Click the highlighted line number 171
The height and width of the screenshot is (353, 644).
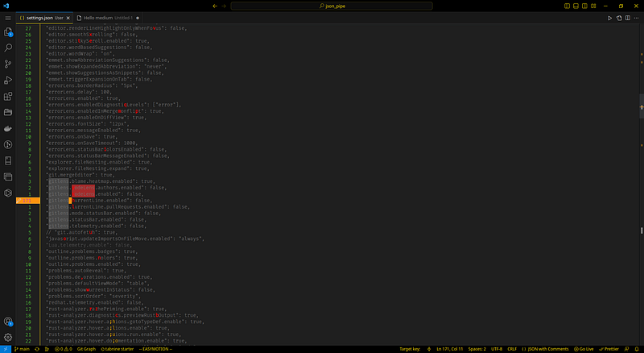pos(27,201)
